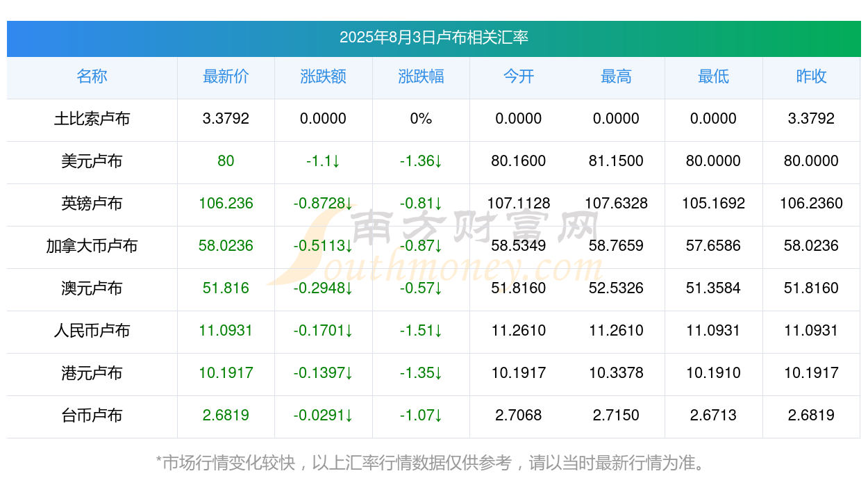Select the 最高 column header

pyautogui.click(x=616, y=76)
